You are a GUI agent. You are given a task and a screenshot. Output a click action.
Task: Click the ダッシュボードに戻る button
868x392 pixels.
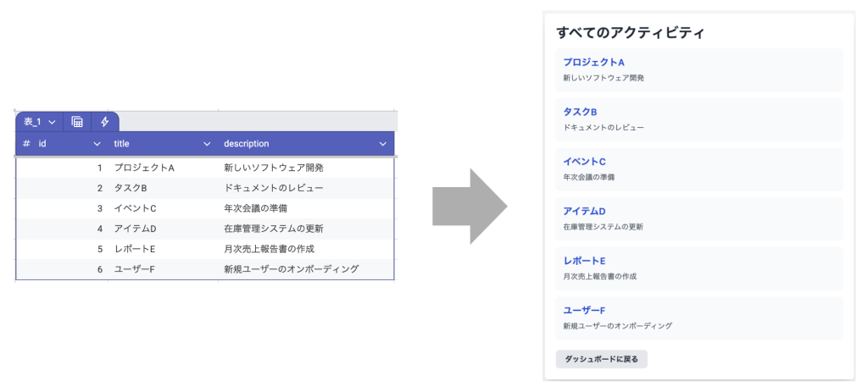pos(602,360)
